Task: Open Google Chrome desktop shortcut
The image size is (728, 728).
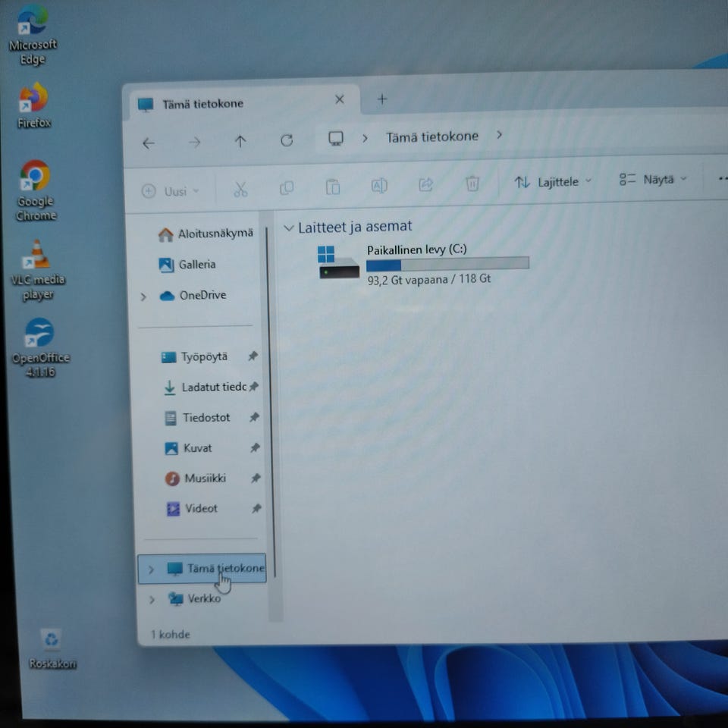Action: [x=36, y=190]
